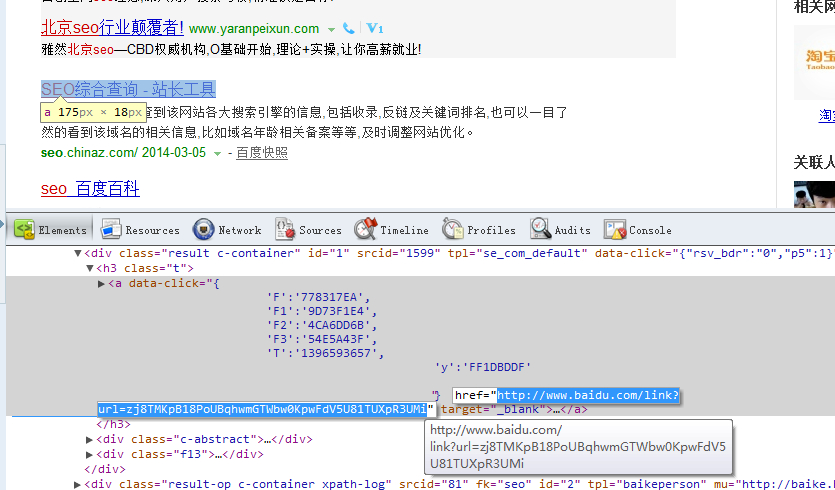This screenshot has width=835, height=490.
Task: Click the V1 verification badge
Action: tap(375, 28)
